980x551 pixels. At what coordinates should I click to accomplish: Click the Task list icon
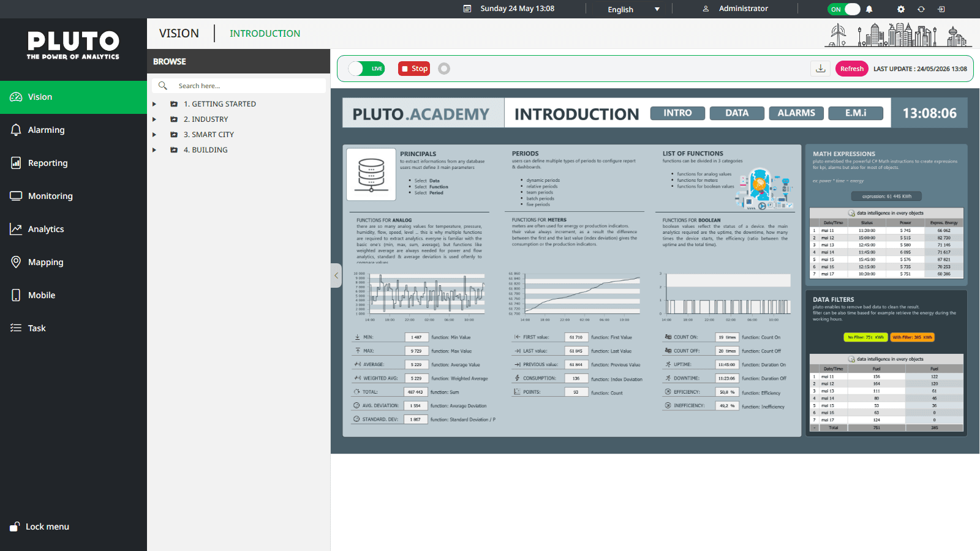click(16, 328)
